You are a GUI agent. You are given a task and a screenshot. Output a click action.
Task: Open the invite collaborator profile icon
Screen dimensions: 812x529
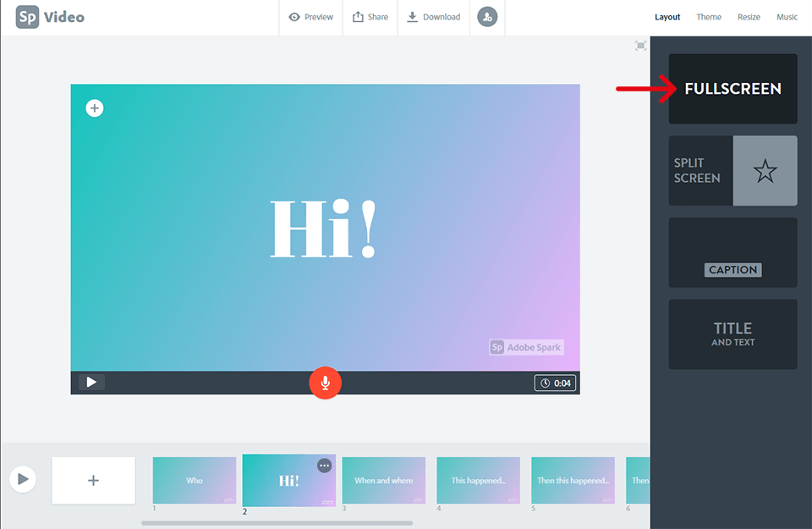[x=487, y=17]
